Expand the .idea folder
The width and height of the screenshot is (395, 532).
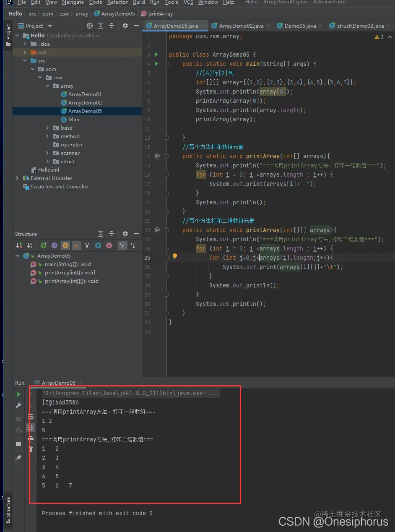[x=26, y=44]
